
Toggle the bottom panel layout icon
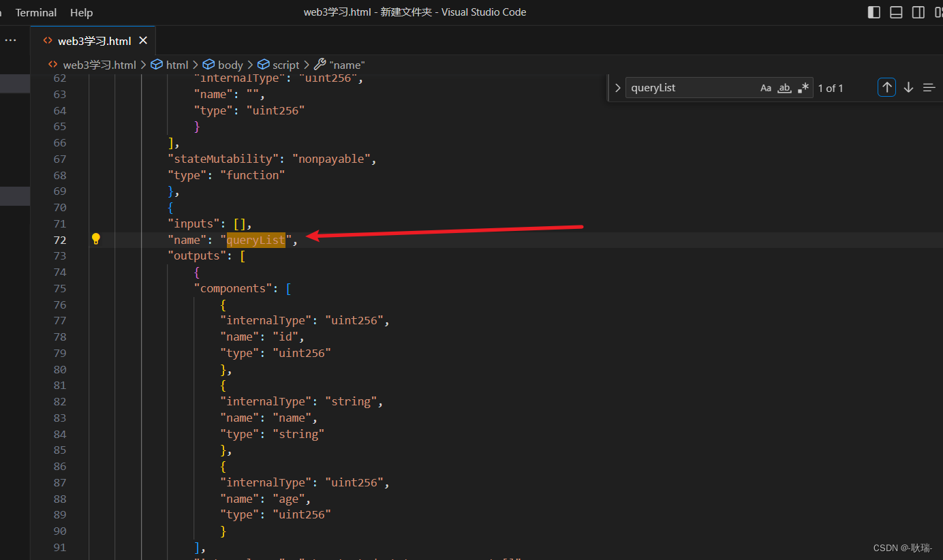[x=896, y=12]
